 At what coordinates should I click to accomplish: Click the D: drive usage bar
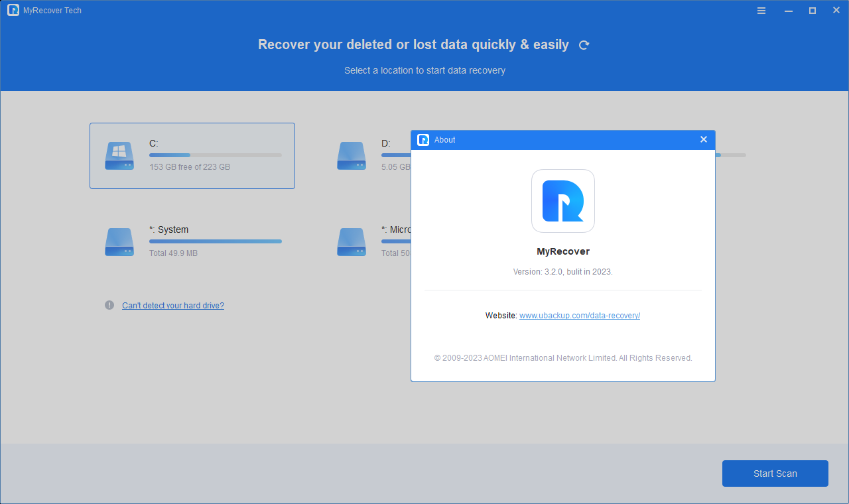(x=396, y=155)
